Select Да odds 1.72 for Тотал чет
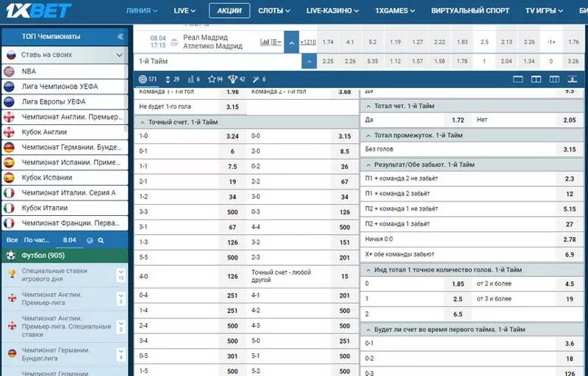Image resolution: width=588 pixels, height=376 pixels. (x=458, y=120)
